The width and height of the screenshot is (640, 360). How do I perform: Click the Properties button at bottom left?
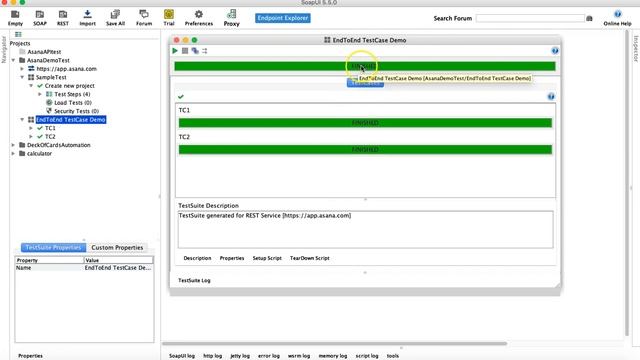coord(30,356)
